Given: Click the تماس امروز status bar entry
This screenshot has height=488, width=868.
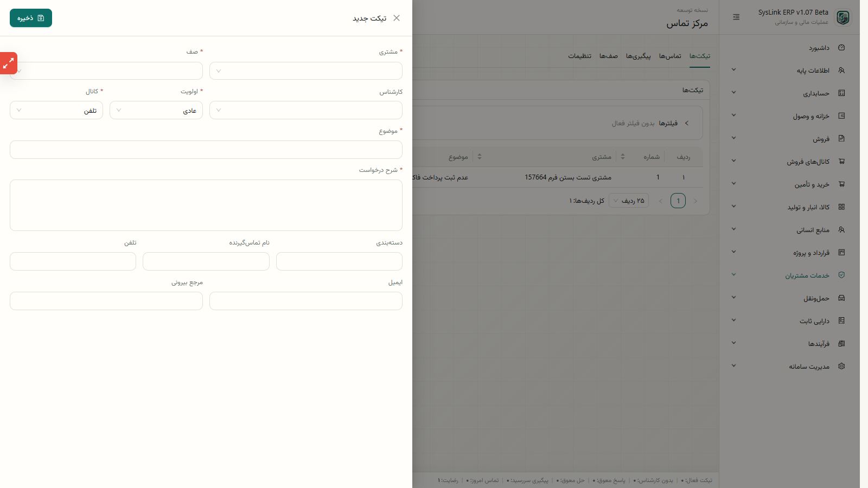Looking at the screenshot, I should 483,480.
